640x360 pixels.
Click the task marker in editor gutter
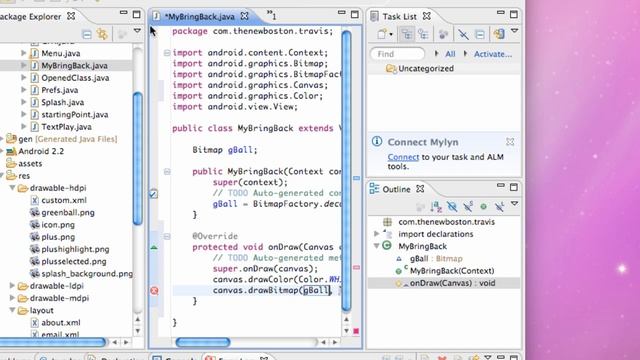(x=153, y=194)
